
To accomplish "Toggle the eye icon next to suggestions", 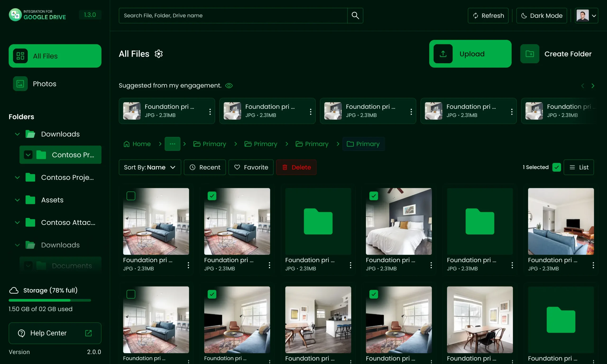I will [229, 85].
